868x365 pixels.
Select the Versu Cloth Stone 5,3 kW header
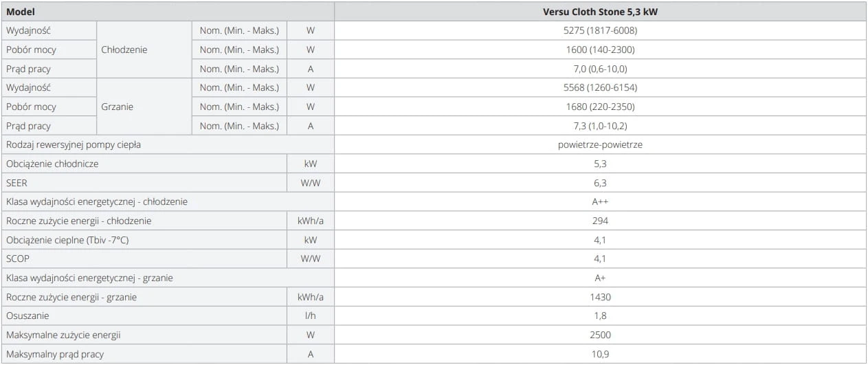(x=601, y=12)
